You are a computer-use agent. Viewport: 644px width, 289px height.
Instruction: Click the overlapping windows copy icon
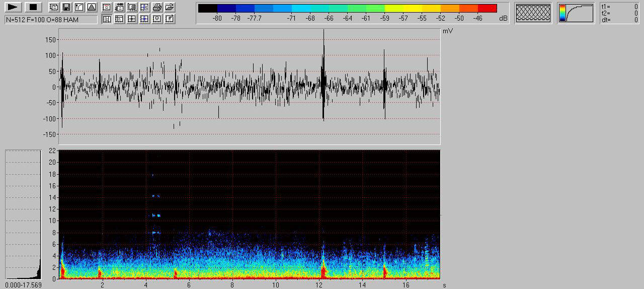point(54,7)
